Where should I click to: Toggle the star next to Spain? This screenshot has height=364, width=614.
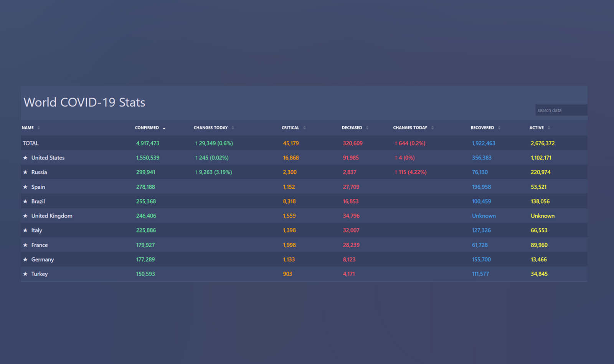[25, 187]
